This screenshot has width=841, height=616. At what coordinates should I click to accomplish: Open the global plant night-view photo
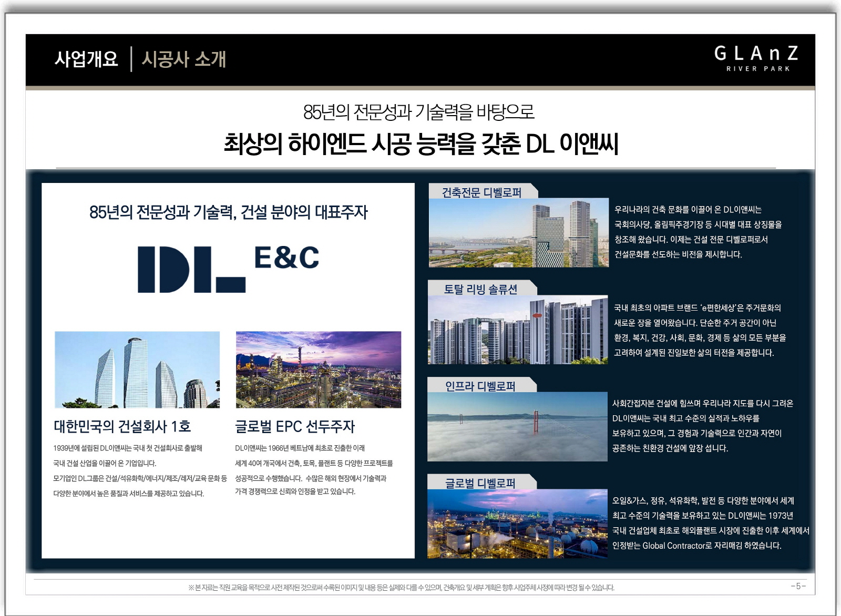[x=517, y=523]
